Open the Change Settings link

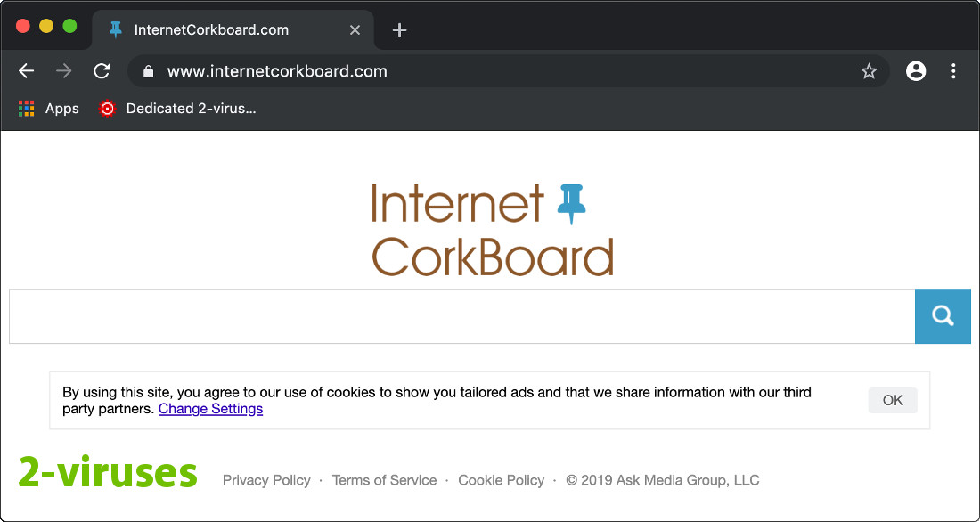210,408
